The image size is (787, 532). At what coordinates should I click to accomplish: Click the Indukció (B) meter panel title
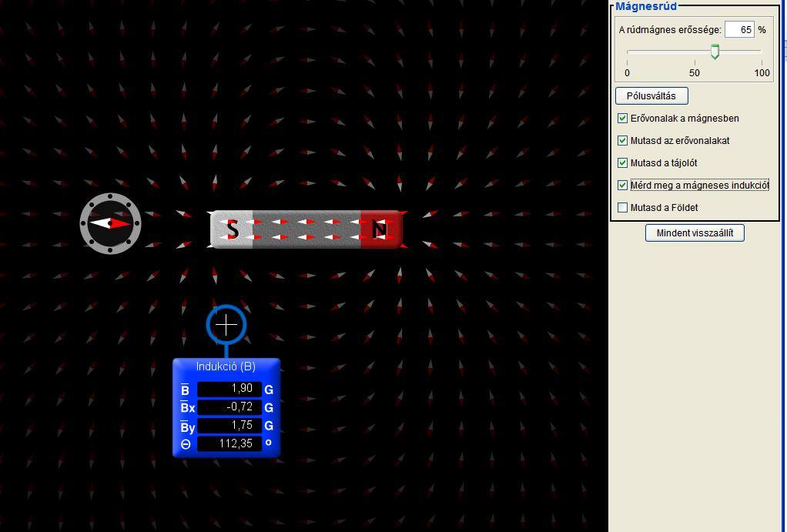pyautogui.click(x=226, y=366)
